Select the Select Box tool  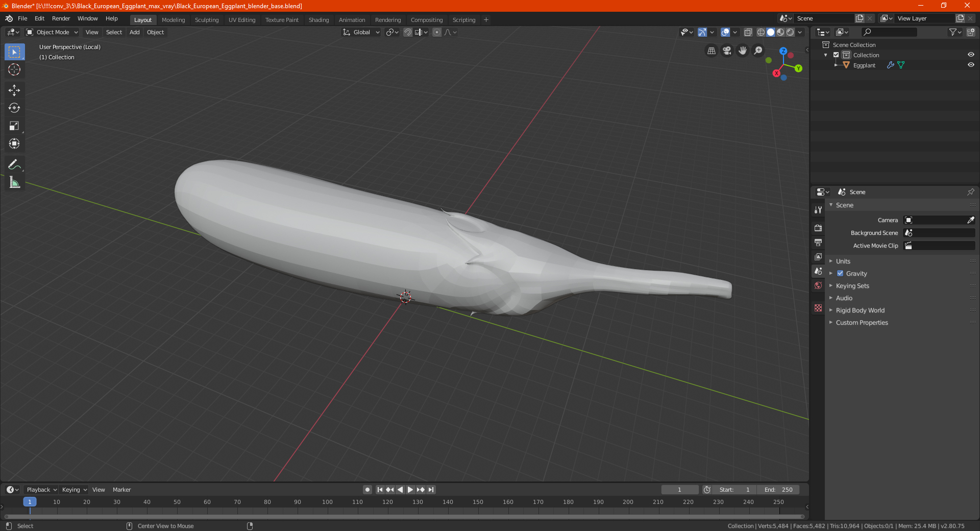[14, 52]
